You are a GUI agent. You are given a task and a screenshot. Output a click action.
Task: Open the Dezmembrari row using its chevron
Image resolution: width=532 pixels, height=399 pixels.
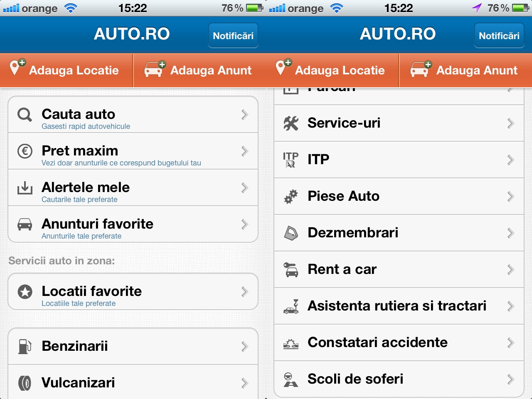click(511, 233)
